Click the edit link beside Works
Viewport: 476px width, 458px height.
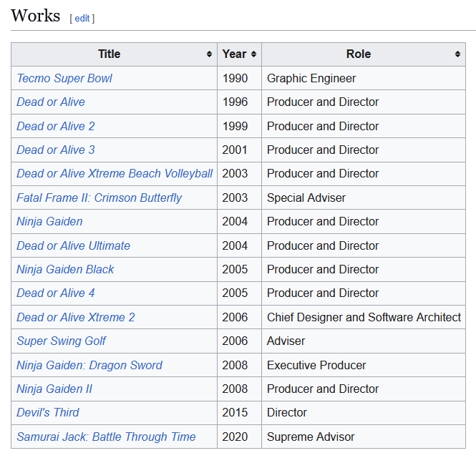[82, 18]
